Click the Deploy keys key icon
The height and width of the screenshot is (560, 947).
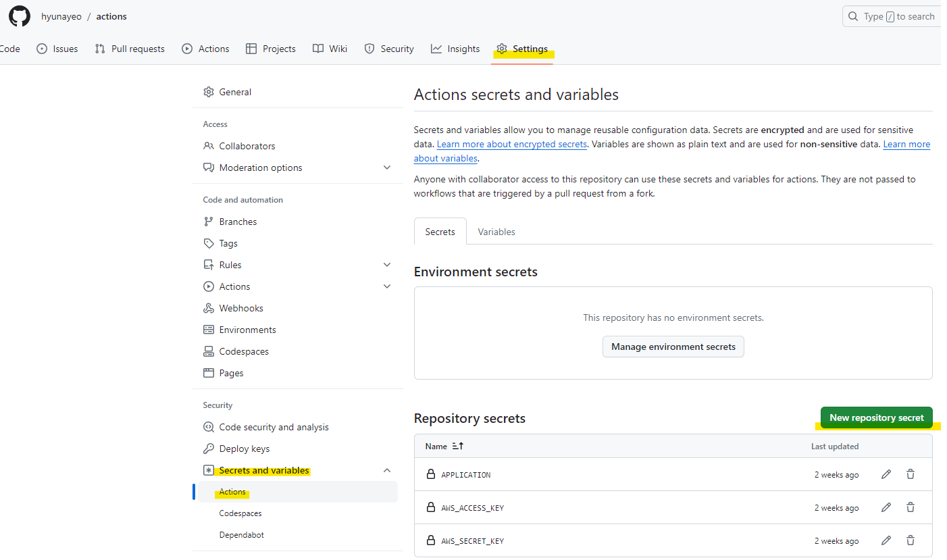[209, 449]
